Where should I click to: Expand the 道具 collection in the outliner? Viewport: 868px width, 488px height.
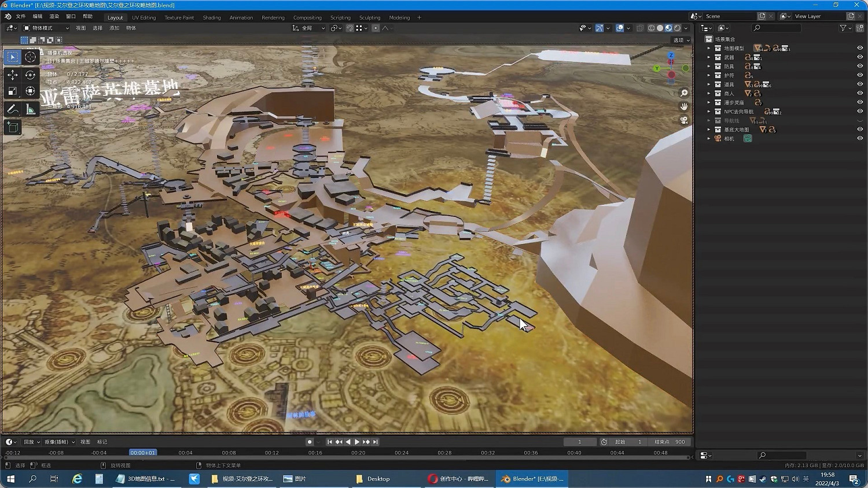point(709,84)
